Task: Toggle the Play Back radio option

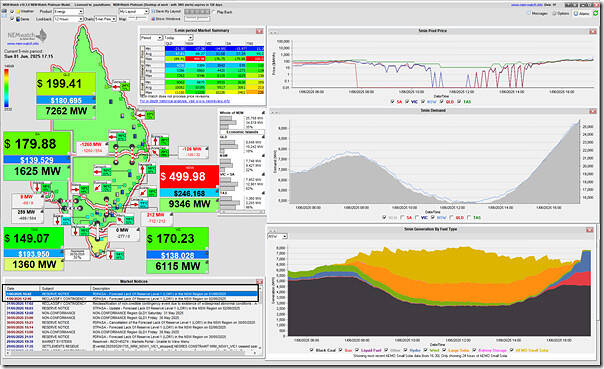Action: click(x=214, y=12)
